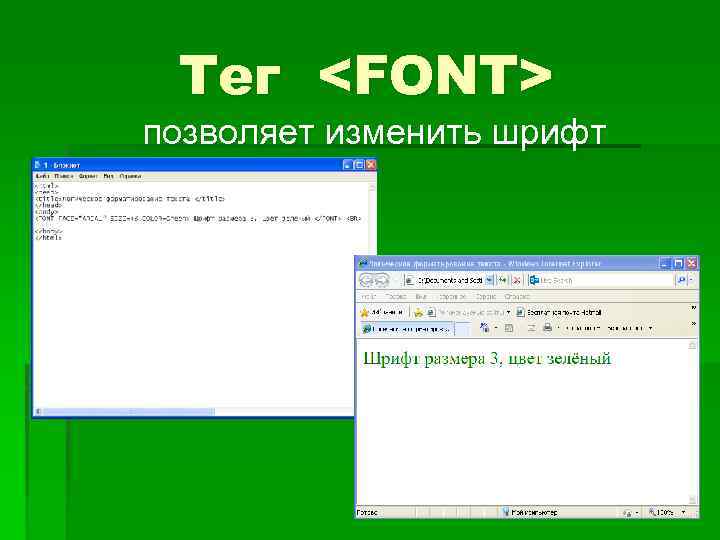Expand zoom level dropdown arrow in status bar
720x540 pixels.
coord(683,512)
